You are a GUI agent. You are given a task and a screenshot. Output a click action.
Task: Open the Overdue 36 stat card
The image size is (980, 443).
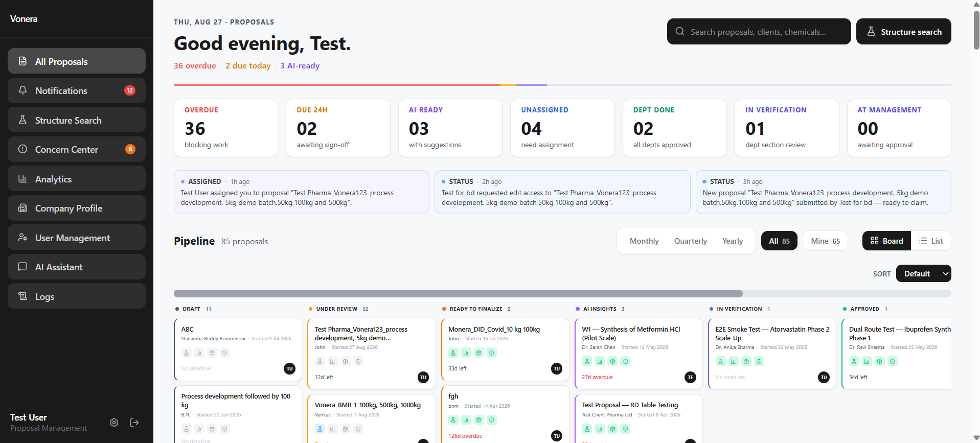(x=226, y=128)
